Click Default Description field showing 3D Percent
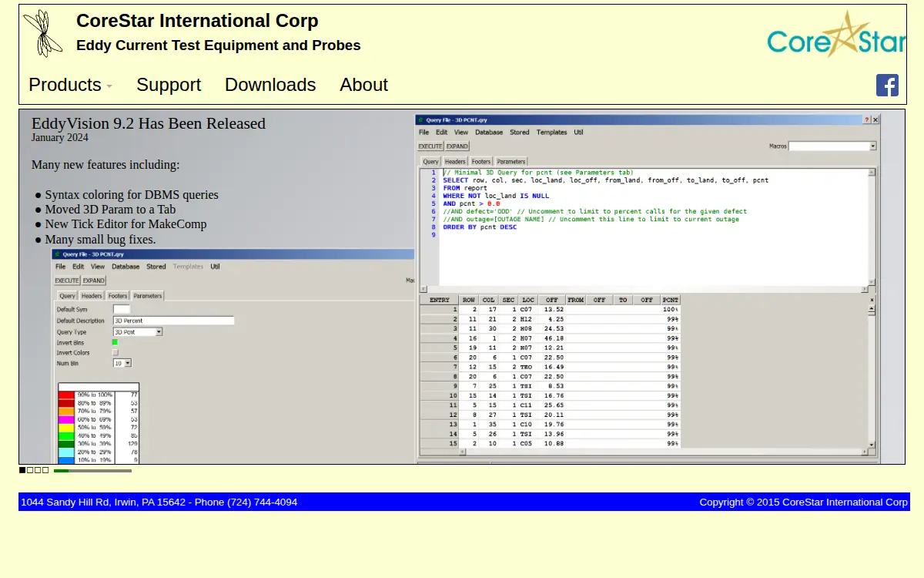 (x=173, y=321)
